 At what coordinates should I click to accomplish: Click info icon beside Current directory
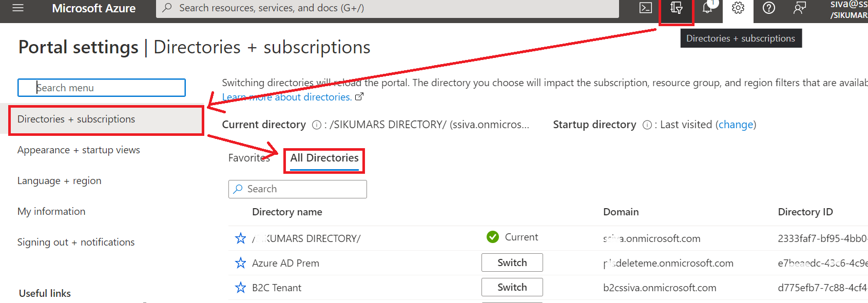coord(317,125)
